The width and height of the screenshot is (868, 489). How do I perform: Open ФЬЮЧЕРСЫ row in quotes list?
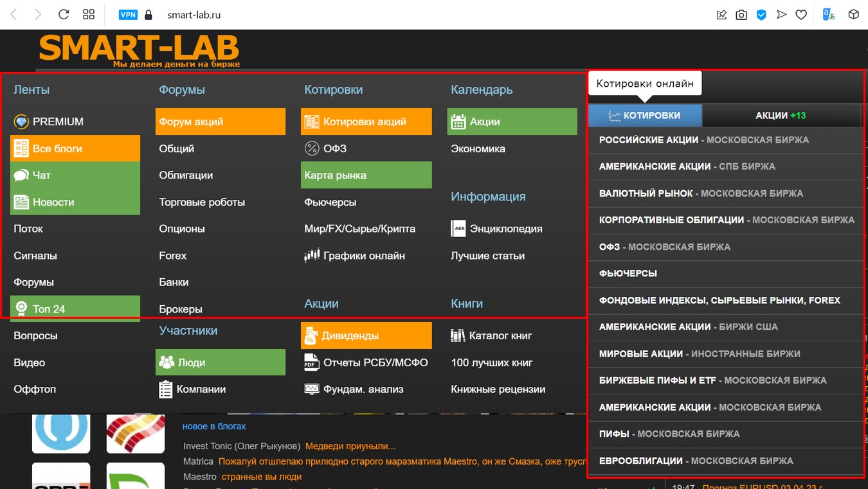point(725,273)
